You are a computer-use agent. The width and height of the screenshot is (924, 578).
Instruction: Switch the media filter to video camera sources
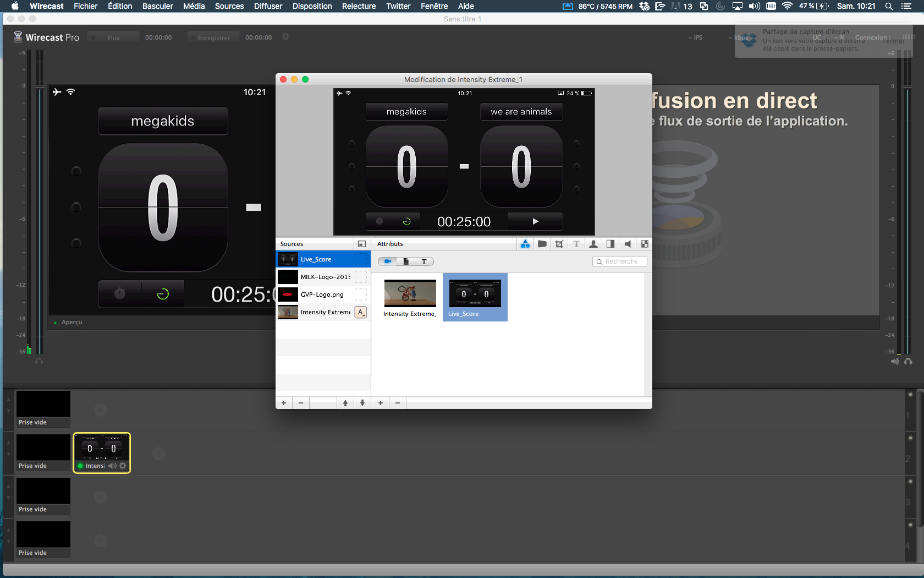tap(388, 261)
